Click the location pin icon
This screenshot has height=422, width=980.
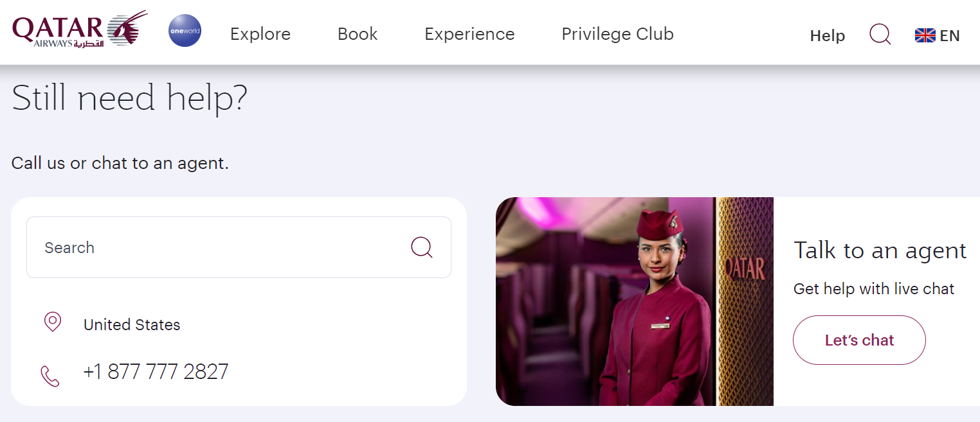tap(52, 321)
